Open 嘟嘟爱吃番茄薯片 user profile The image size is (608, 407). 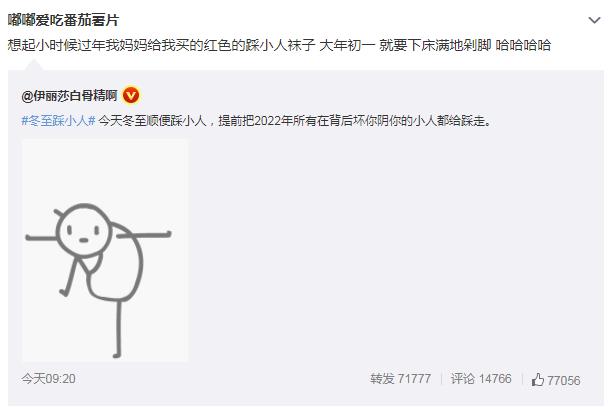click(x=63, y=20)
